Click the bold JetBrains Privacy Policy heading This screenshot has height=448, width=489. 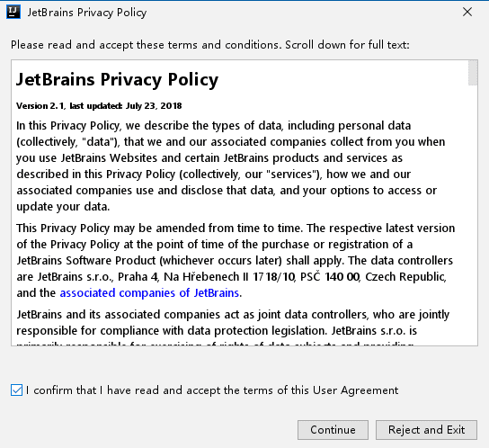pyautogui.click(x=117, y=79)
